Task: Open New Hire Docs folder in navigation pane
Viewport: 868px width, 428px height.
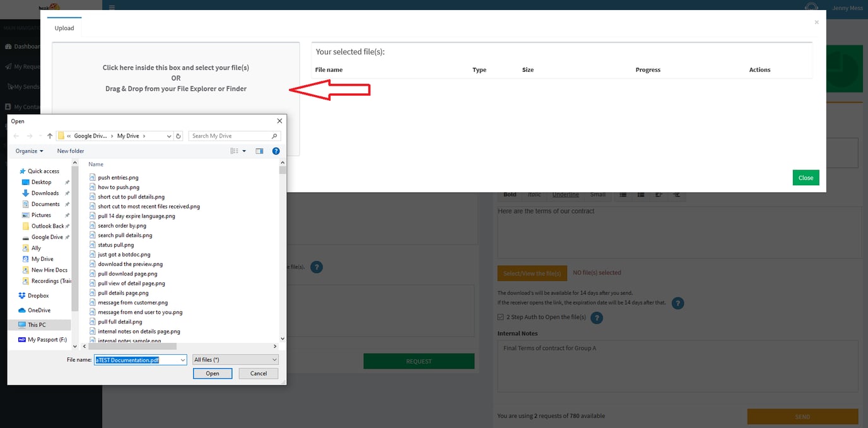Action: [x=44, y=270]
